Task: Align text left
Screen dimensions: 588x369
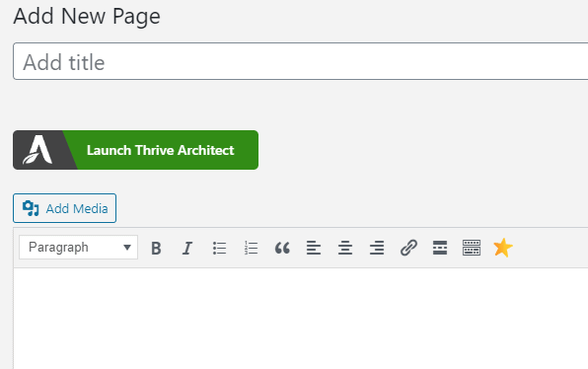Action: coord(314,248)
